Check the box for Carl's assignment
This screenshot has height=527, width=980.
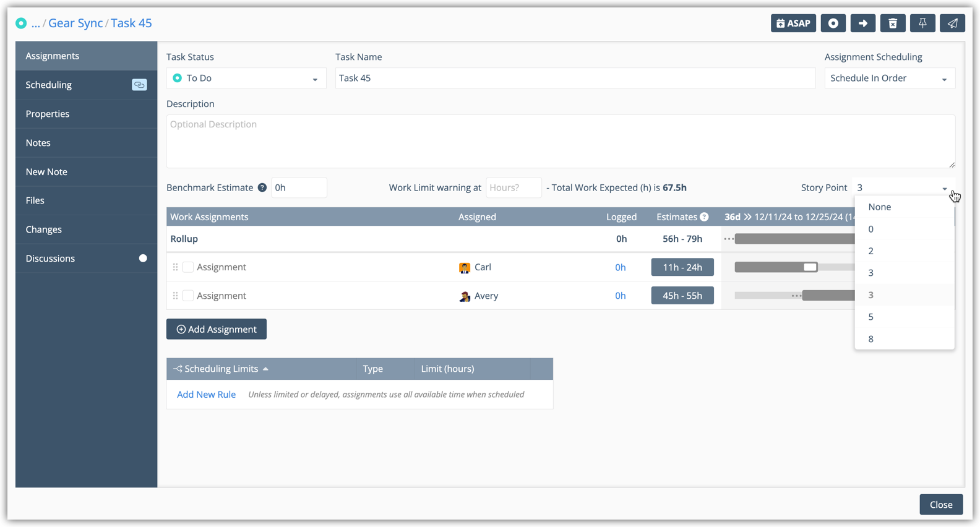click(188, 267)
